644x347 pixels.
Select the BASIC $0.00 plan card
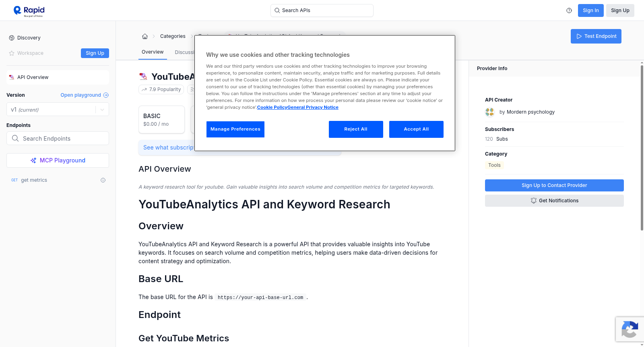pyautogui.click(x=161, y=120)
